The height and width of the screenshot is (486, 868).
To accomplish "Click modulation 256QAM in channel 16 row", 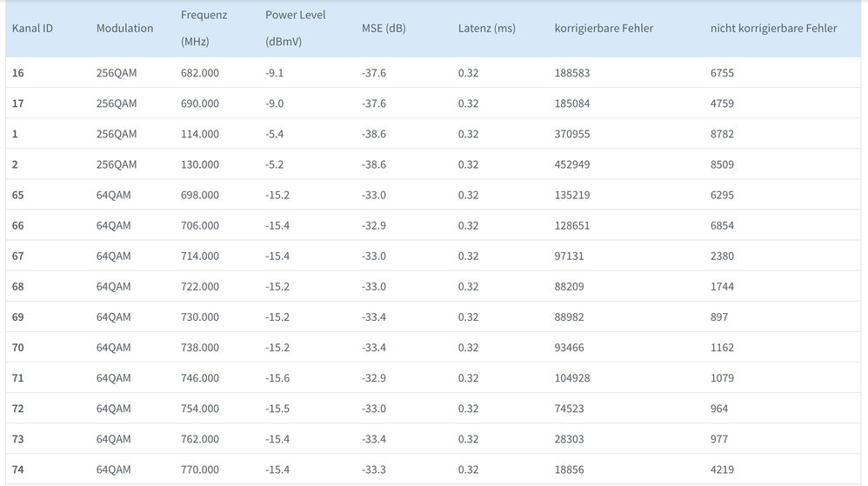I will 117,73.
